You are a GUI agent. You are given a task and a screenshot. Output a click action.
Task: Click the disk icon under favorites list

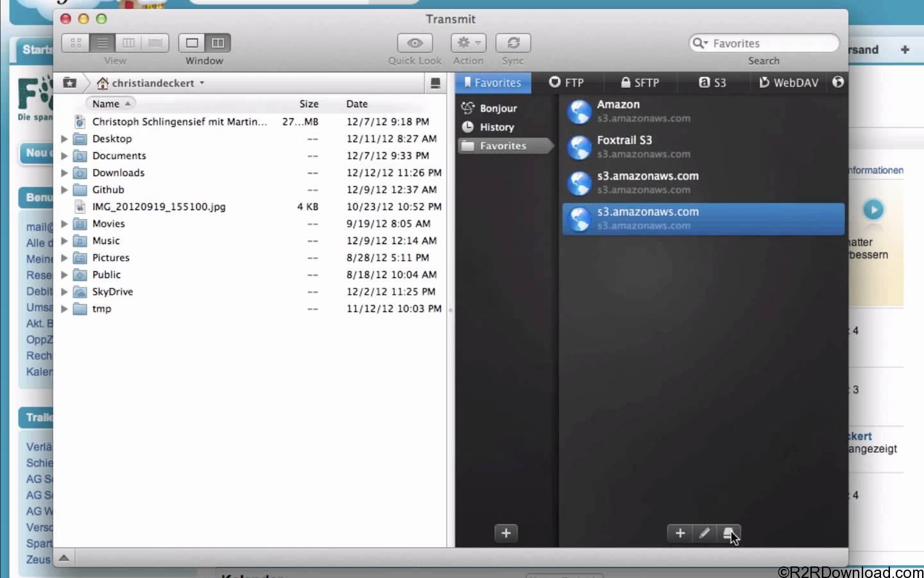tap(729, 533)
